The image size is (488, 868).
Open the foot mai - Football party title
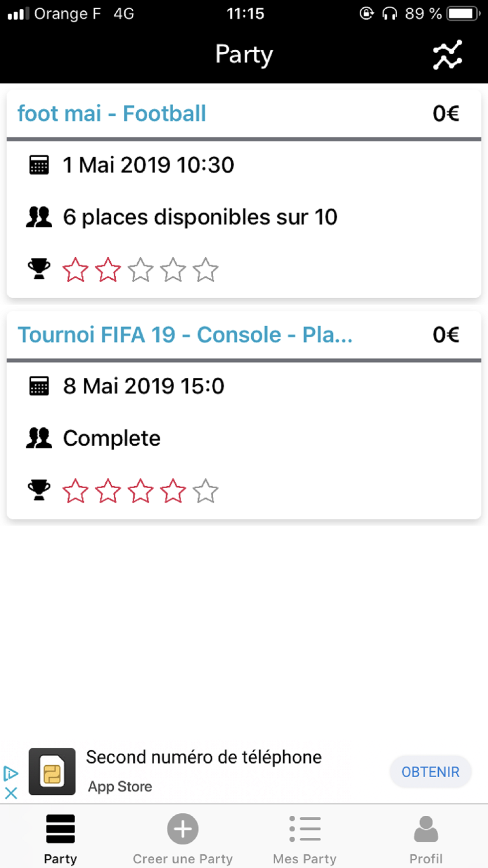pyautogui.click(x=112, y=114)
